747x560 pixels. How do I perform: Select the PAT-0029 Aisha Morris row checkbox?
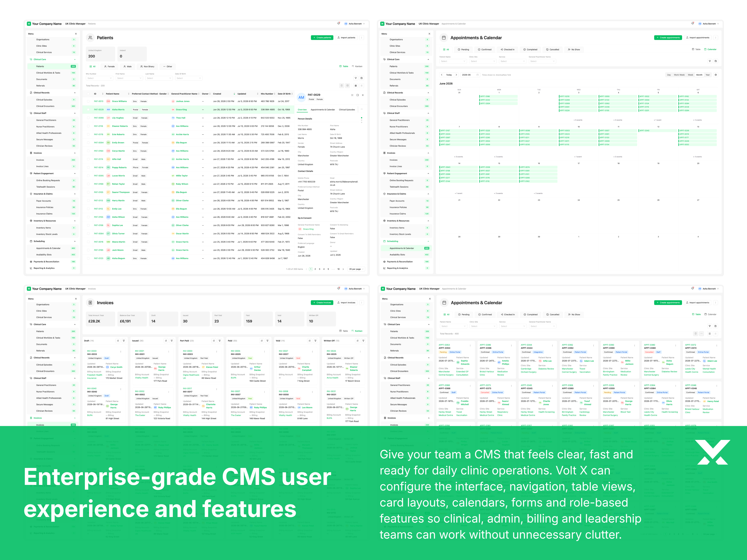(x=89, y=110)
